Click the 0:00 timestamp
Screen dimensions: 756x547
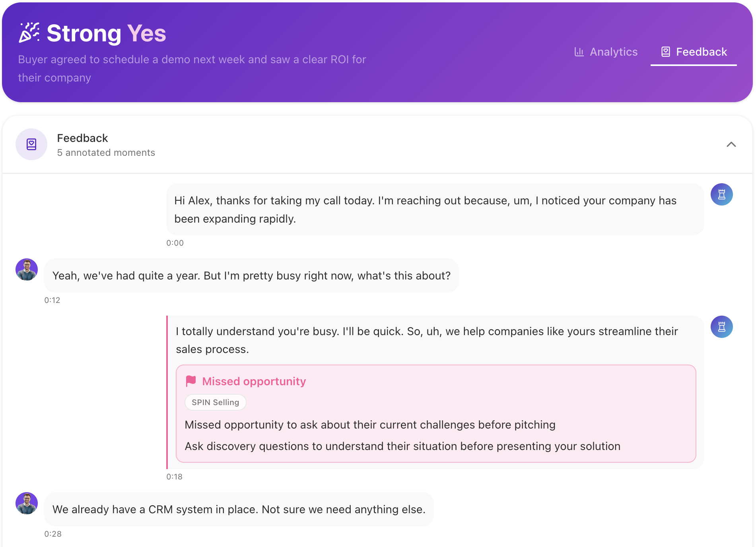(175, 243)
